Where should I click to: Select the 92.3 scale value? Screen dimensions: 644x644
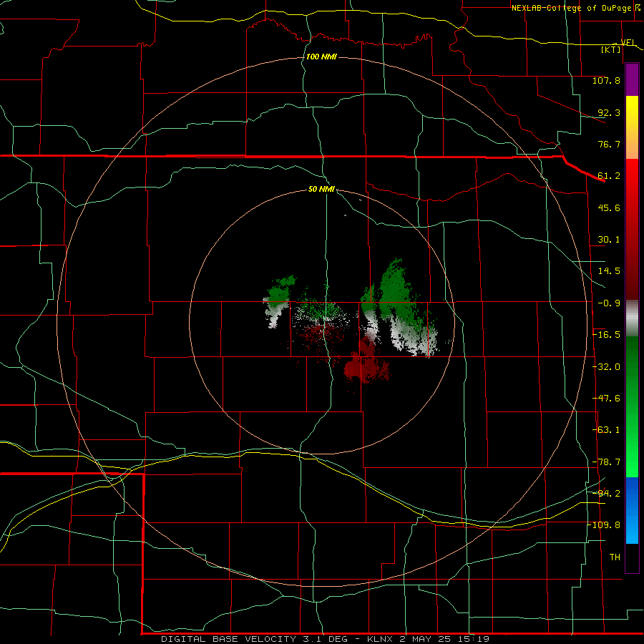click(609, 112)
